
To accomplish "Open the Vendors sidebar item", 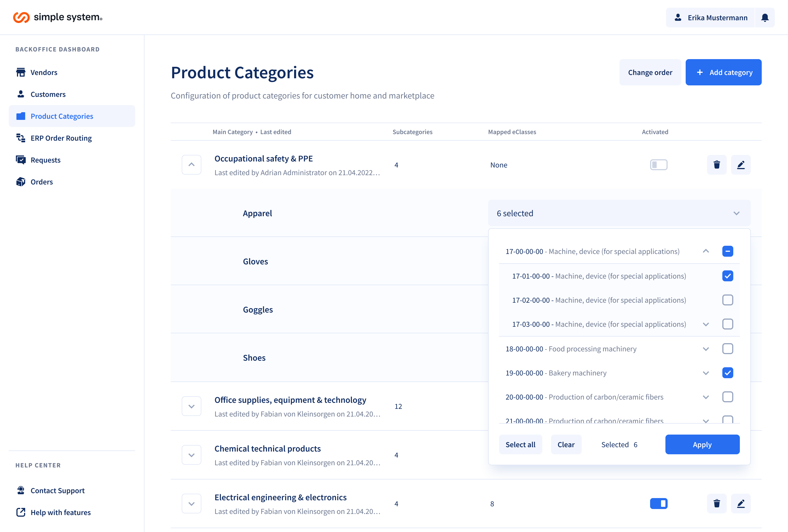I will point(44,72).
